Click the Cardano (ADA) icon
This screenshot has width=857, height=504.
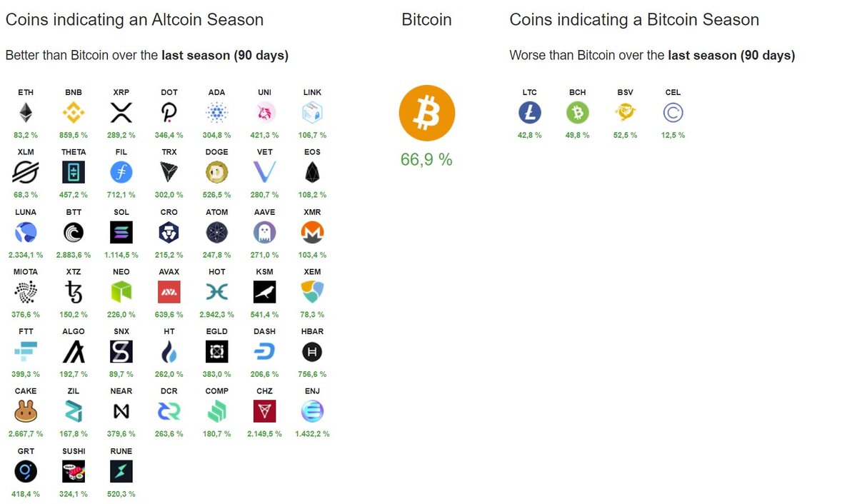pyautogui.click(x=217, y=112)
